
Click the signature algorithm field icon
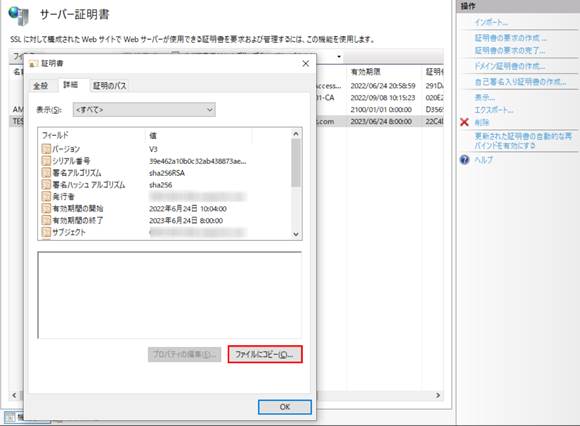46,173
